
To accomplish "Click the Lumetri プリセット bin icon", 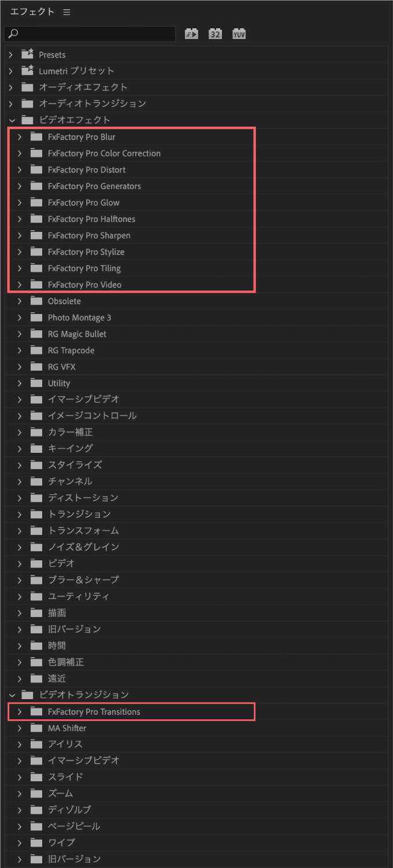I will tap(27, 71).
